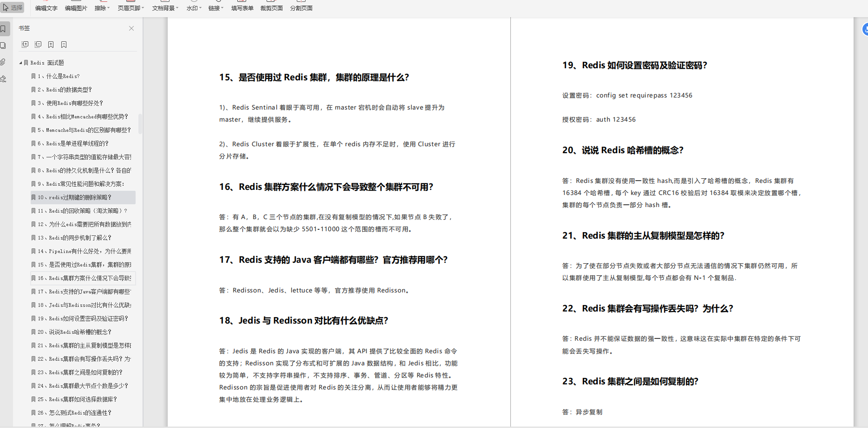Go to bookmark 4、Redis相比Memcached有哪些优势?
868x428 pixels.
[83, 117]
